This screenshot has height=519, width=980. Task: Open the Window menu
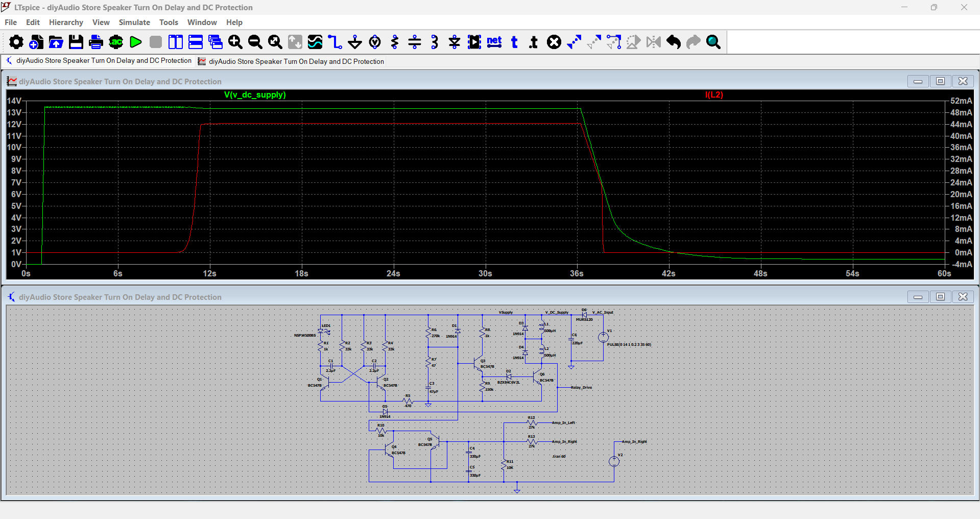click(202, 22)
